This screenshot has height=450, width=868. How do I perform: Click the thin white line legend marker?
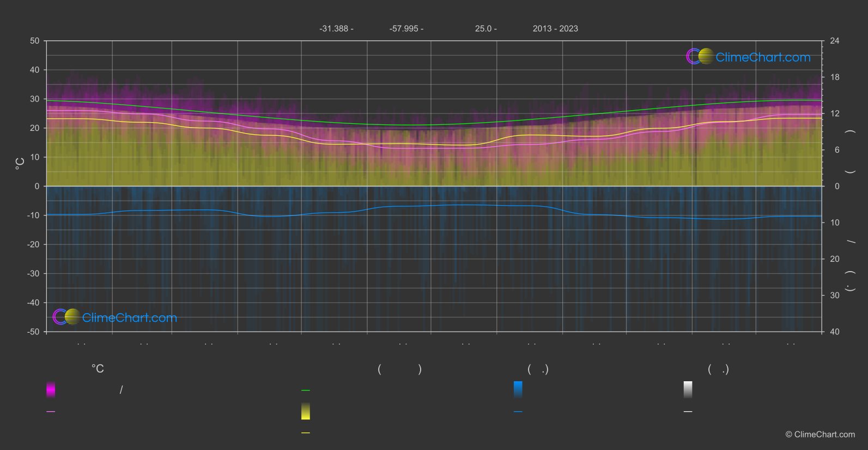coord(688,412)
